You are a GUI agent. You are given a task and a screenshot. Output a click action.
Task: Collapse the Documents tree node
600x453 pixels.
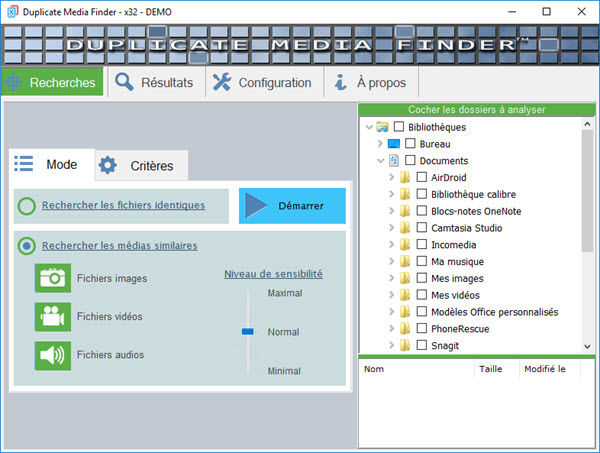point(380,161)
